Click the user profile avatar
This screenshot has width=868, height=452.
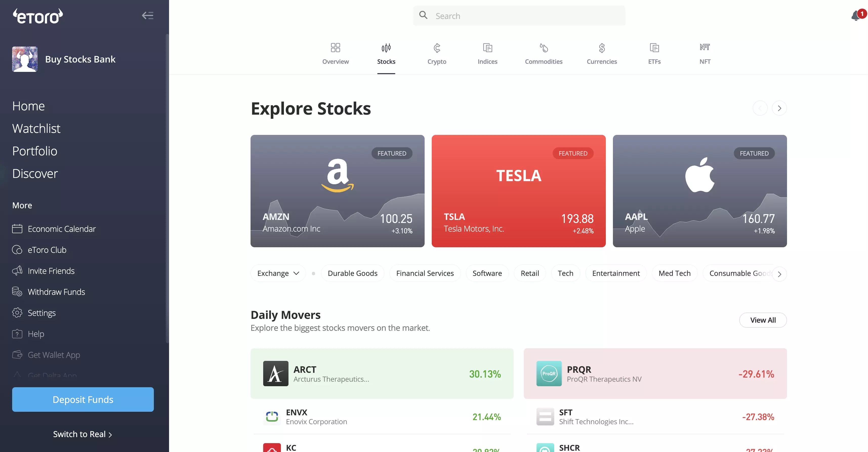(25, 59)
